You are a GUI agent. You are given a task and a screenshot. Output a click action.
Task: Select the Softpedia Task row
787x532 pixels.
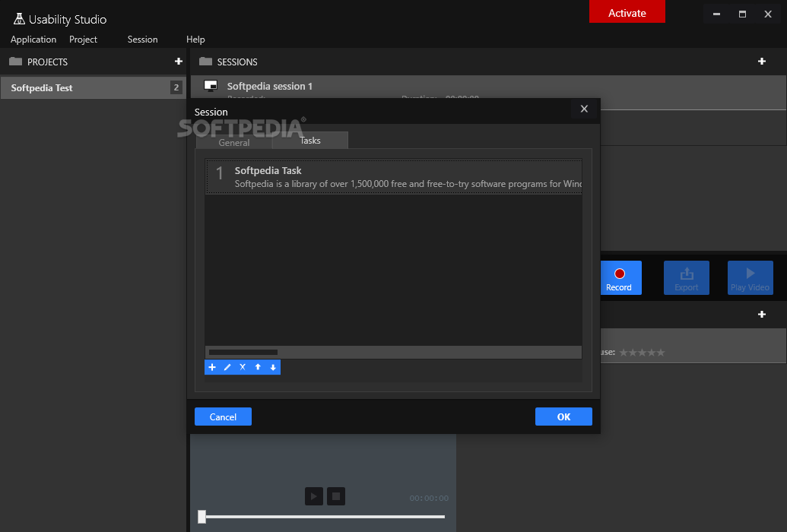coord(394,176)
